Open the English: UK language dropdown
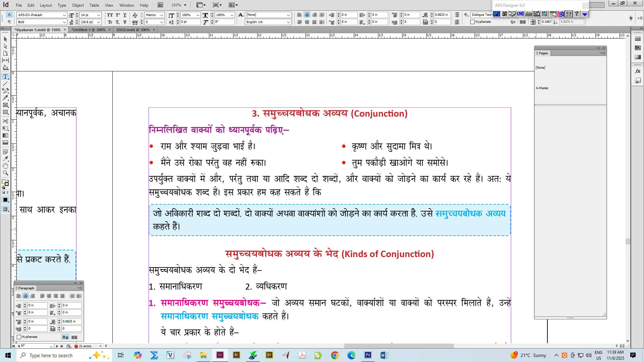 [x=288, y=22]
